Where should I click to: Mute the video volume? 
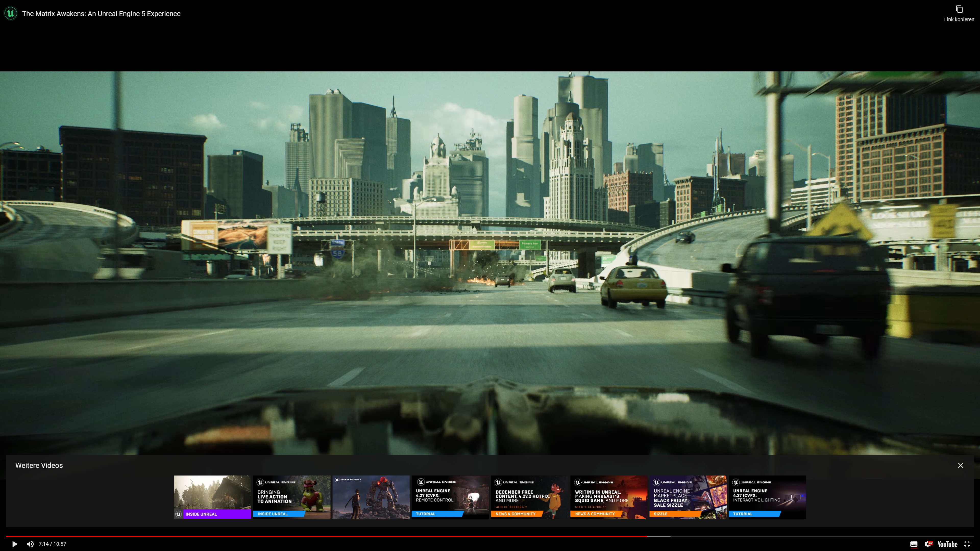pyautogui.click(x=30, y=544)
